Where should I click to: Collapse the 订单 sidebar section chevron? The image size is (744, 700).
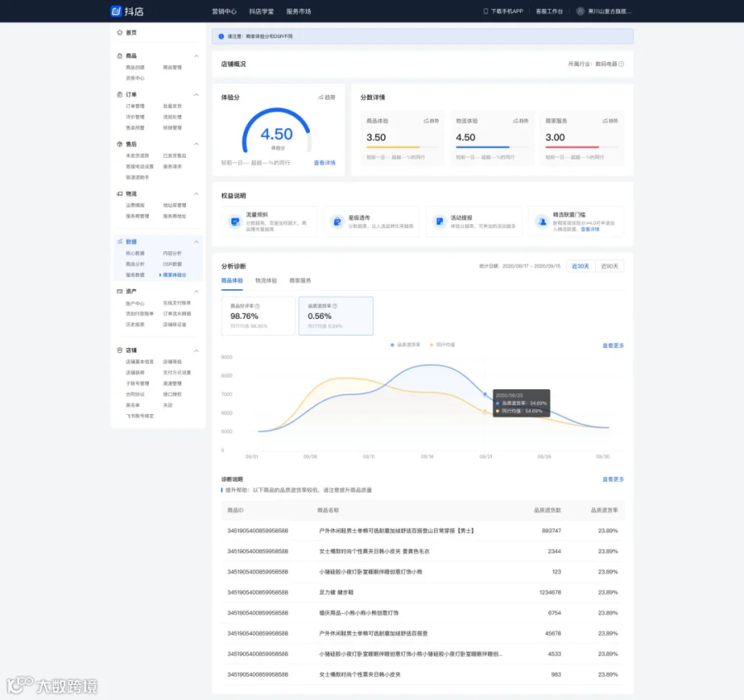point(197,95)
